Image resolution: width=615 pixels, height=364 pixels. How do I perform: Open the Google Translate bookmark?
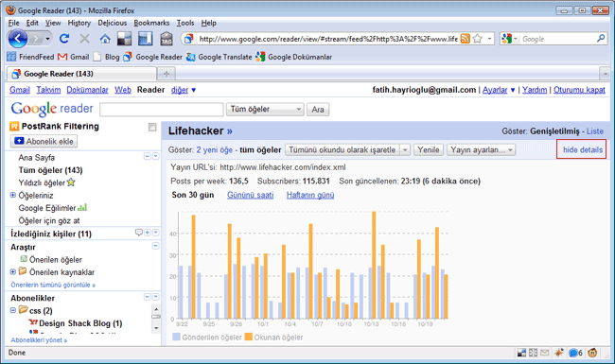(x=220, y=57)
